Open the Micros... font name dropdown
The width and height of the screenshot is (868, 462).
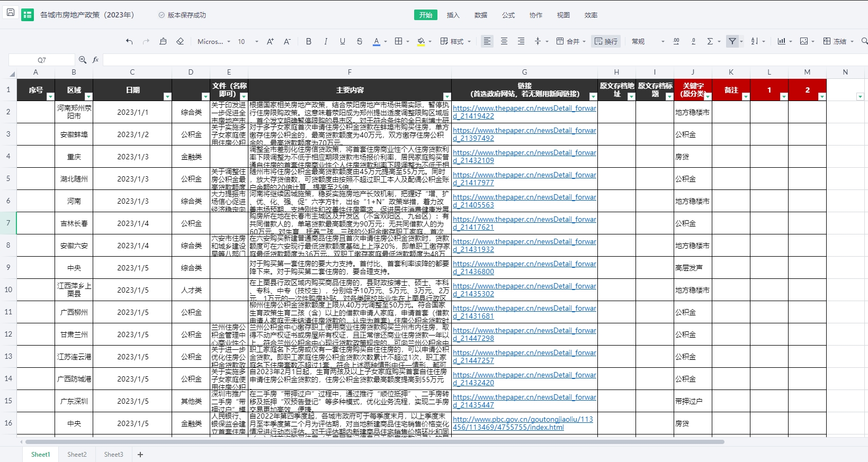coord(214,41)
